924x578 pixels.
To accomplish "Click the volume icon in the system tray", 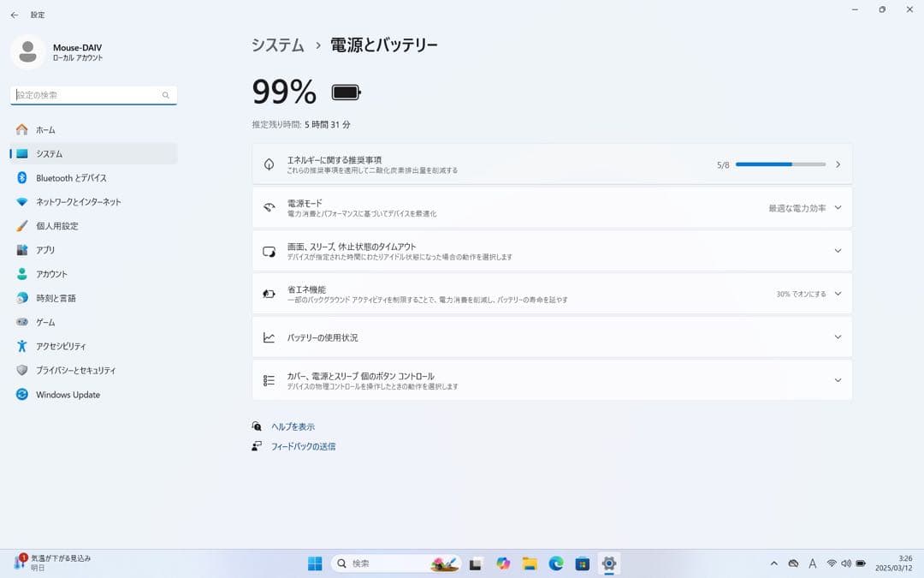I will (846, 563).
